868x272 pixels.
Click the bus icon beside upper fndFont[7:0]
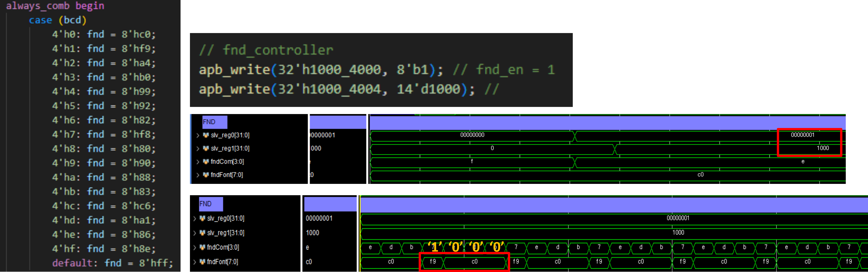pos(206,175)
